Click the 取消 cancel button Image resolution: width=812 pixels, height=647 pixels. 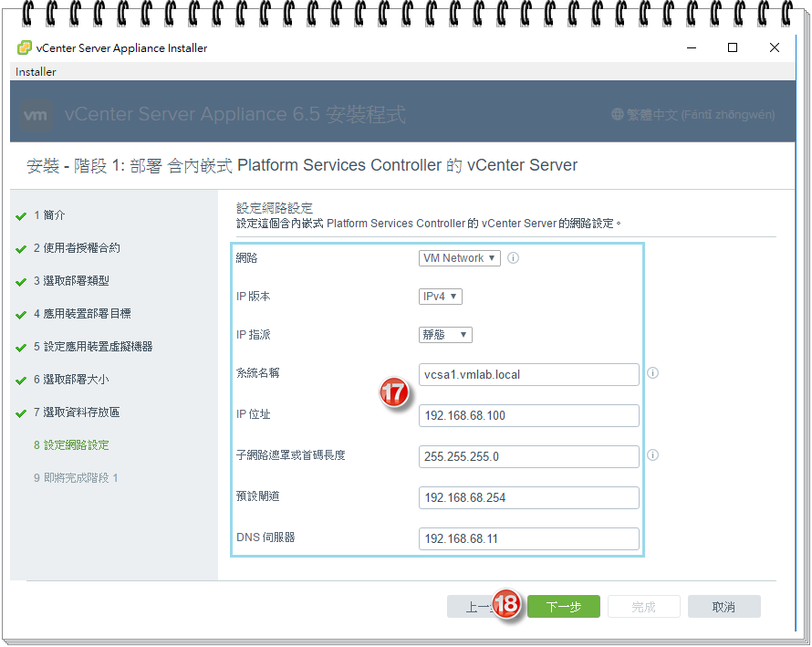click(x=724, y=607)
